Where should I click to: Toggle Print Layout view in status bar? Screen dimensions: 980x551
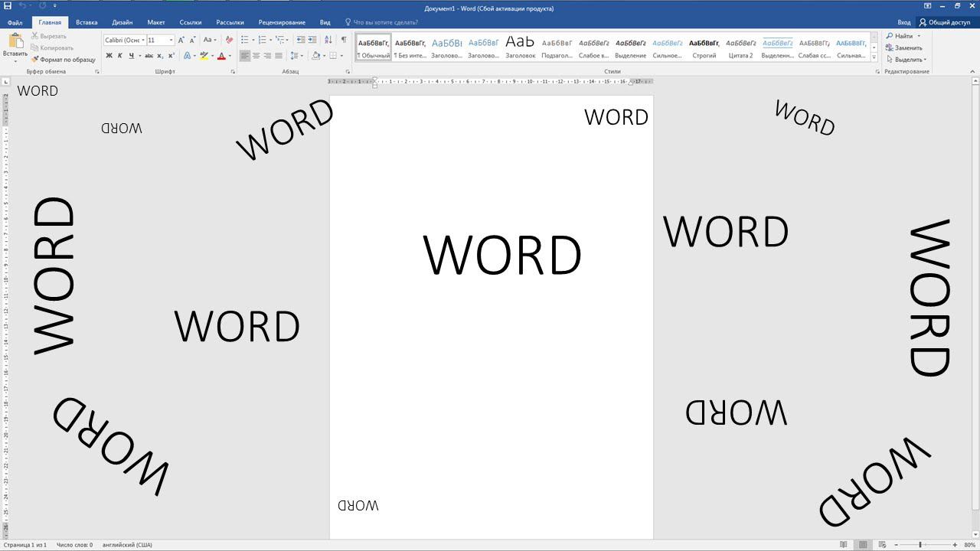point(863,545)
